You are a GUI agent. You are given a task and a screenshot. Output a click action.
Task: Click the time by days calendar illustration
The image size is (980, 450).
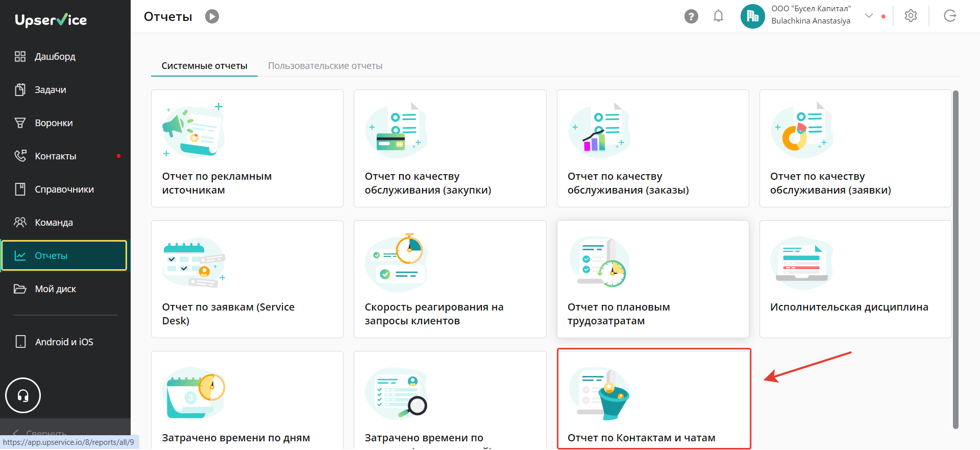(x=194, y=393)
